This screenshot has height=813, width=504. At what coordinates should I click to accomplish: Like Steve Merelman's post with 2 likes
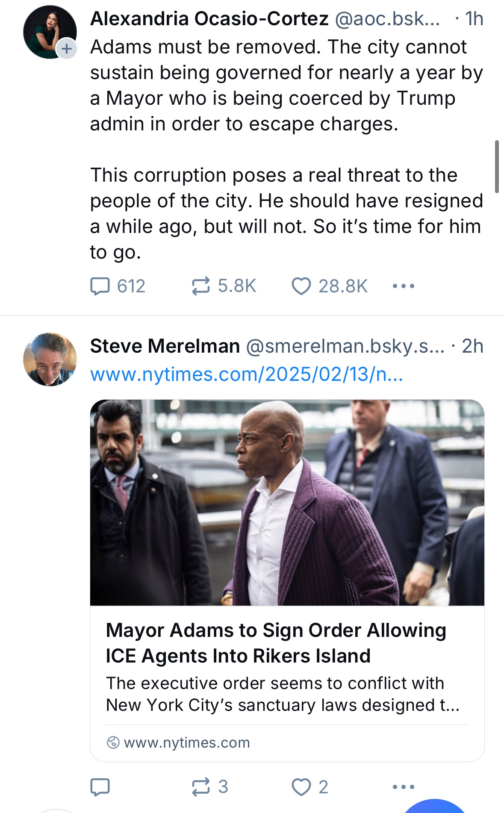tap(301, 786)
